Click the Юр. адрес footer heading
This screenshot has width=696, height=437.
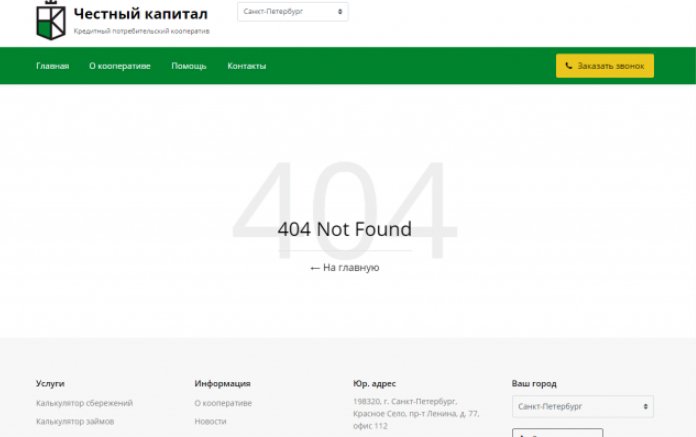[x=374, y=383]
